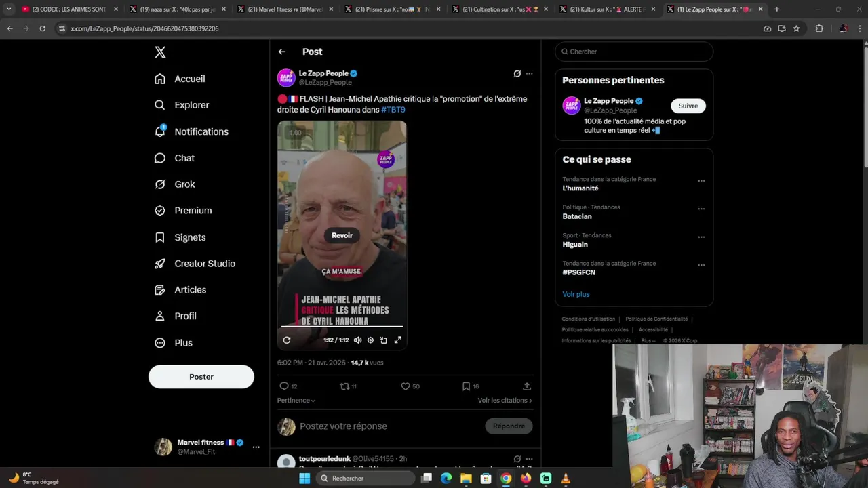The height and width of the screenshot is (488, 868).
Task: Open account switcher menu for Marvel fitness
Action: tap(256, 447)
